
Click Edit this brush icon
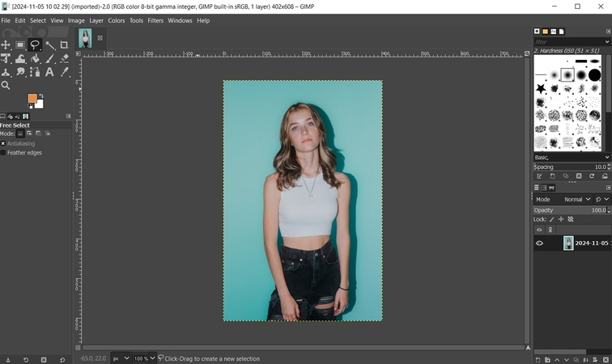540,176
